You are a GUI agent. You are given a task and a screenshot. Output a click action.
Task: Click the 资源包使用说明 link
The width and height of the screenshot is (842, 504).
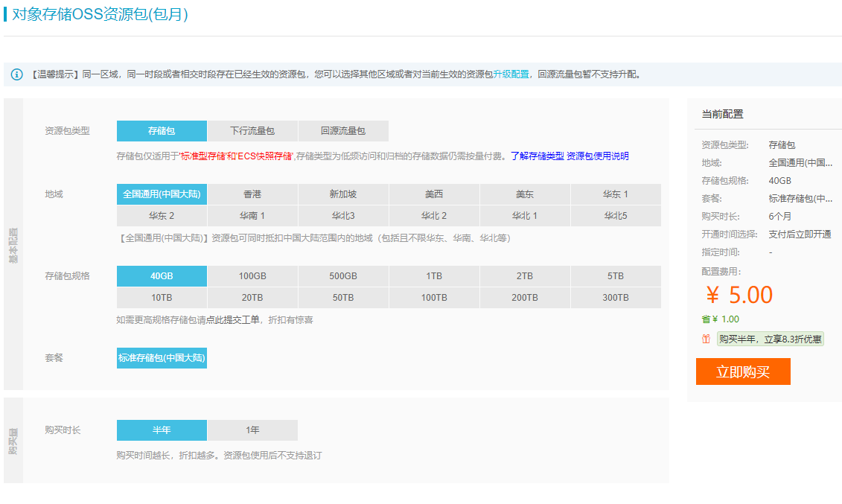point(598,156)
